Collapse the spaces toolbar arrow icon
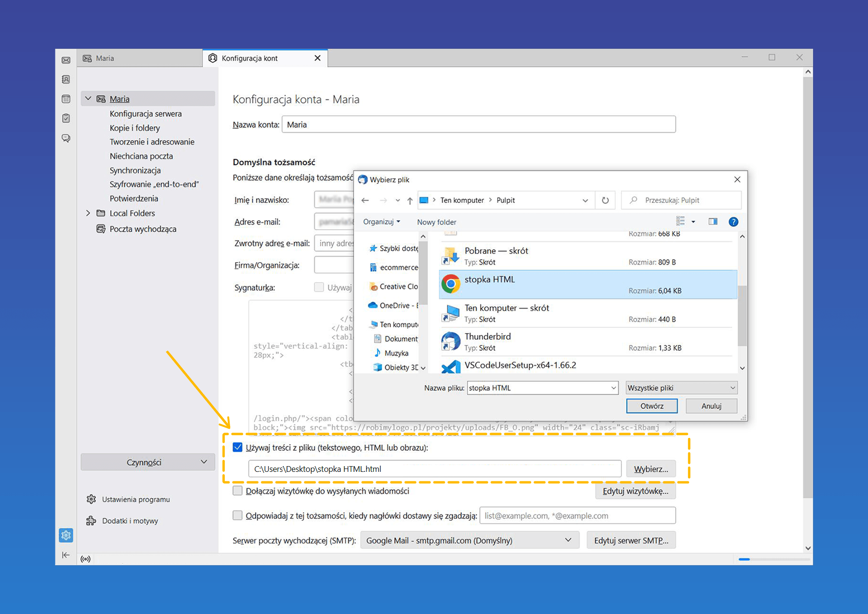Image resolution: width=868 pixels, height=614 pixels. pyautogui.click(x=66, y=555)
